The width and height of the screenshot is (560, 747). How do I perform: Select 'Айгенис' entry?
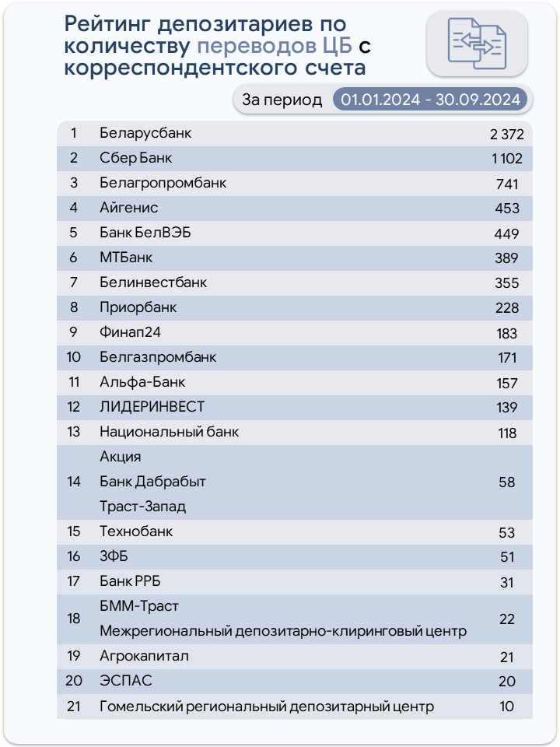[128, 208]
